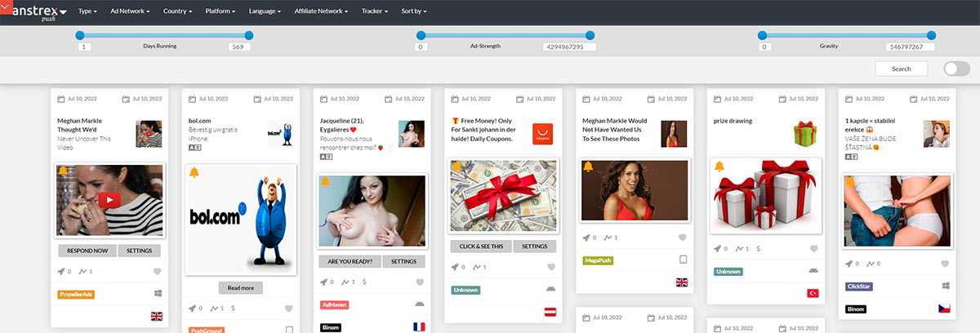The image size is (980, 333).
Task: Favorite the bol.com ad with heart icon
Action: (x=289, y=309)
